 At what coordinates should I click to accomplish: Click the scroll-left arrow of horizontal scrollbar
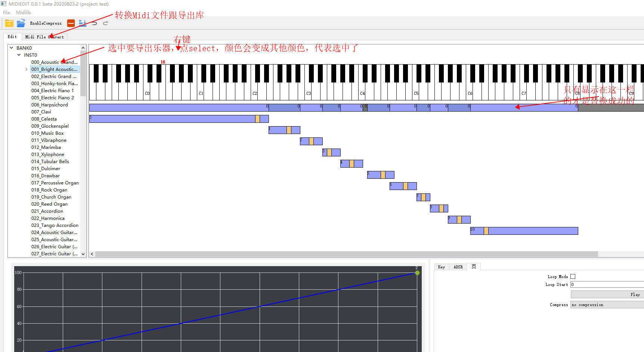coord(92,254)
